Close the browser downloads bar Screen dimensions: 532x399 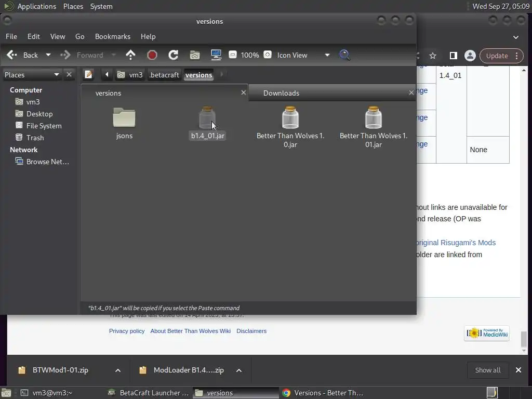(x=518, y=370)
